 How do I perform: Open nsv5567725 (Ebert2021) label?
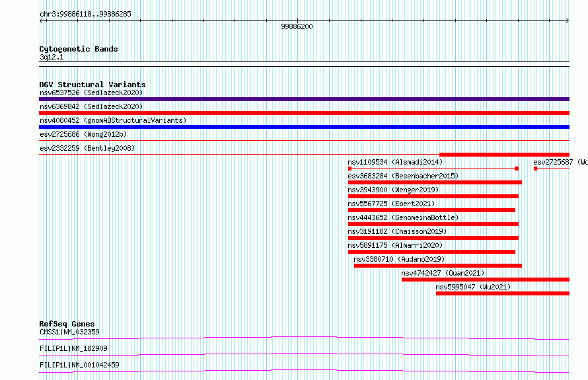[x=391, y=204]
